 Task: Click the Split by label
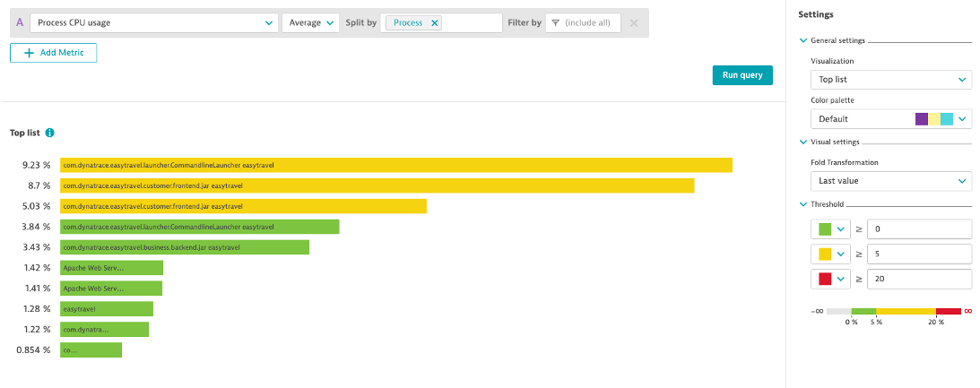click(x=361, y=23)
